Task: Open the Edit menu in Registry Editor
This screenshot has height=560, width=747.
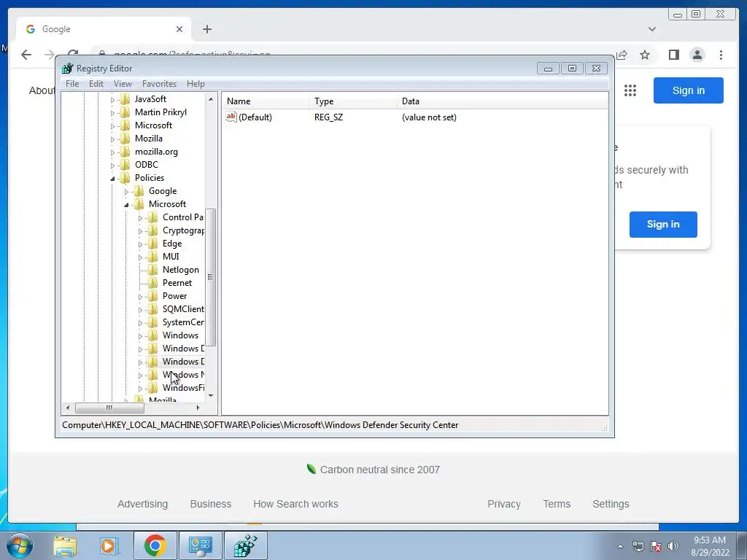Action: (x=96, y=84)
